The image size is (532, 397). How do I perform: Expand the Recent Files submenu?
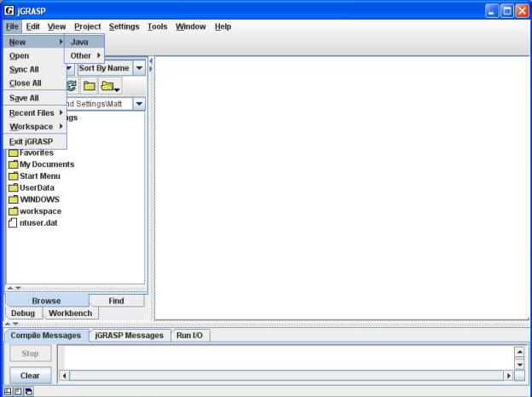tap(35, 112)
